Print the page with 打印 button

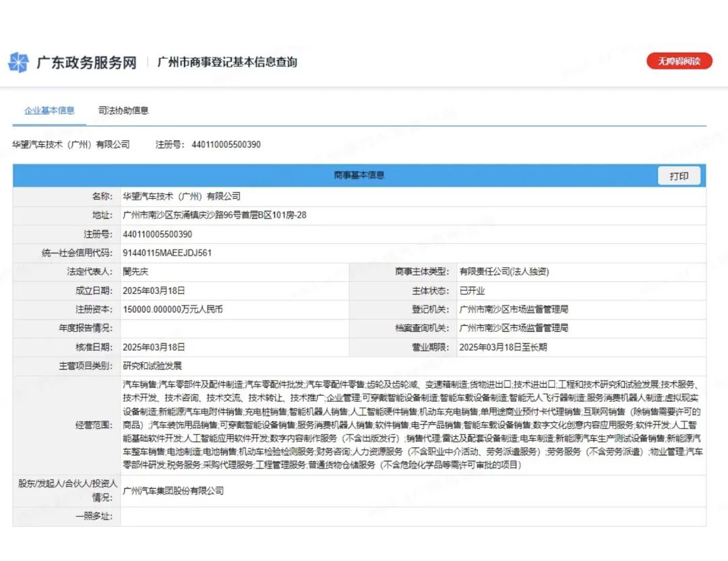coord(679,176)
